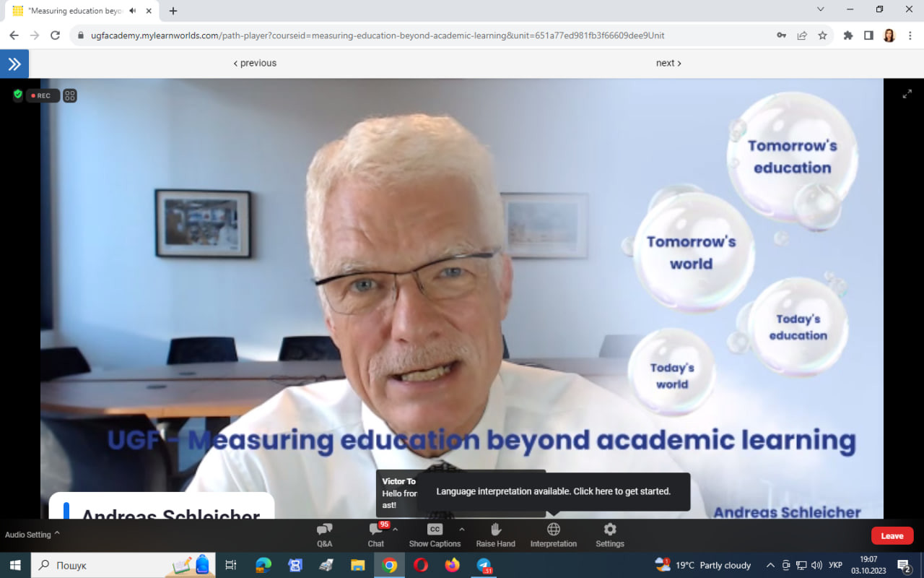Expand the captions options caret

click(462, 530)
